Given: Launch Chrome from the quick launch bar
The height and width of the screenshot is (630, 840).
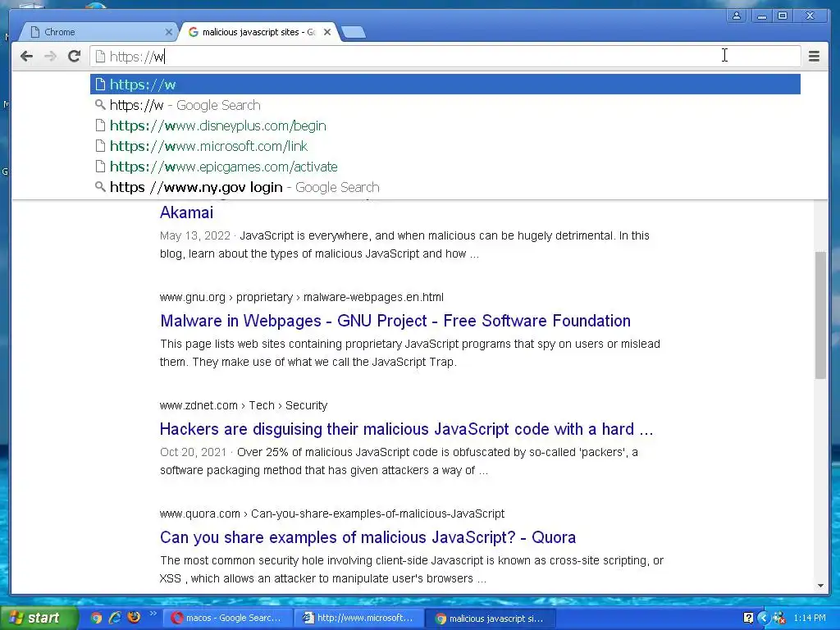Looking at the screenshot, I should [96, 618].
